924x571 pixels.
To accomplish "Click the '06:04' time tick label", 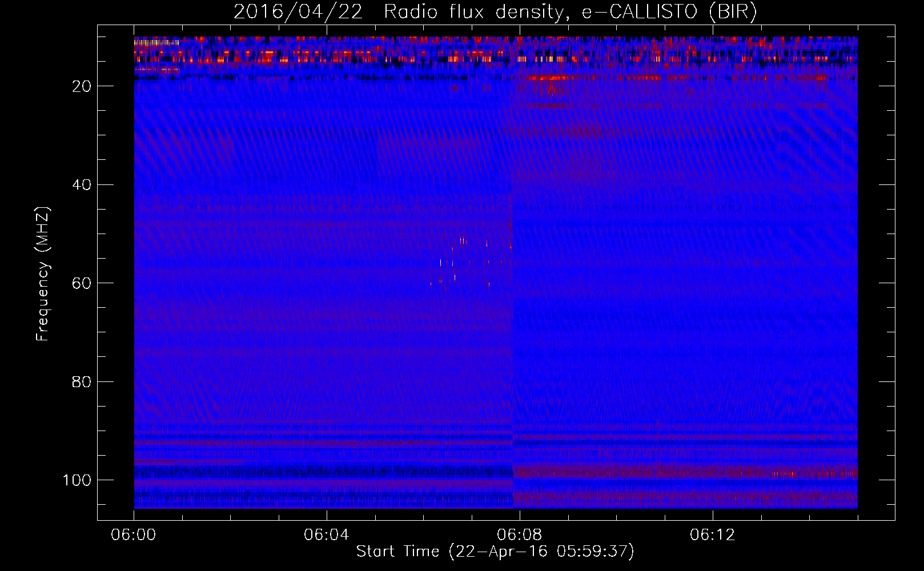I will 327,535.
